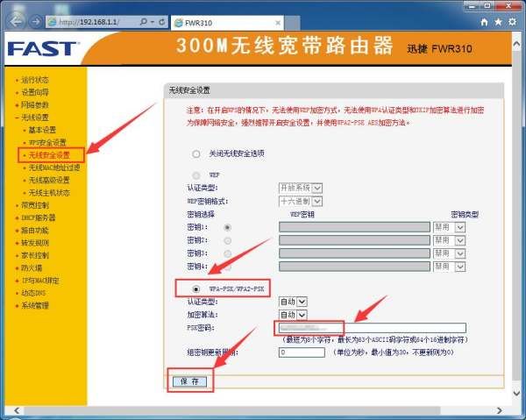The width and height of the screenshot is (526, 420).
Task: Click the 密钥3 WEP key field
Action: coord(354,253)
